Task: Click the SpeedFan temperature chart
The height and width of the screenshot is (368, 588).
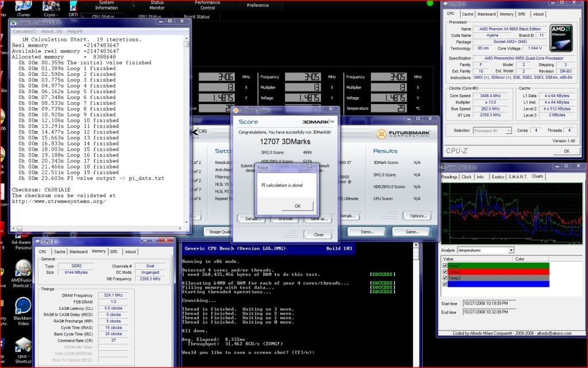Action: 512,213
